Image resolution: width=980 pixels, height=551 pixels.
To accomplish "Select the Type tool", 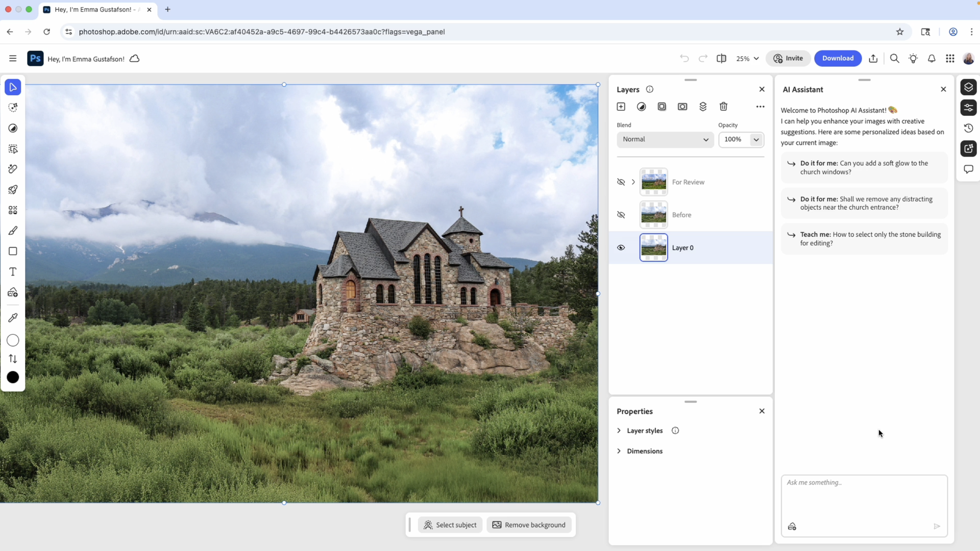I will (x=13, y=271).
